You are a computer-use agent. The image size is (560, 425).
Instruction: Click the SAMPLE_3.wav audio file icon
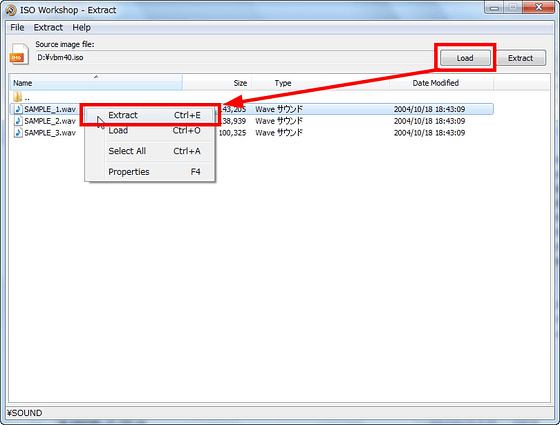coord(18,132)
